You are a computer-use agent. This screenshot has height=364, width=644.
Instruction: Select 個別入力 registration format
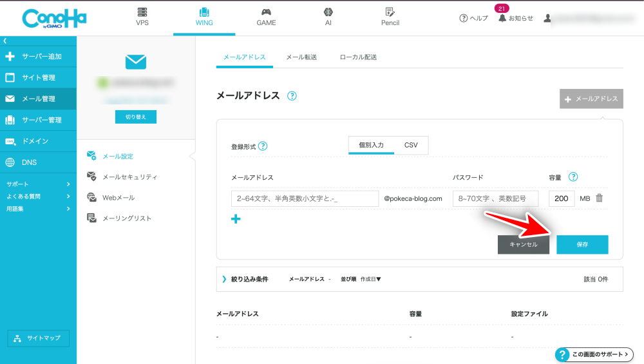pos(371,145)
